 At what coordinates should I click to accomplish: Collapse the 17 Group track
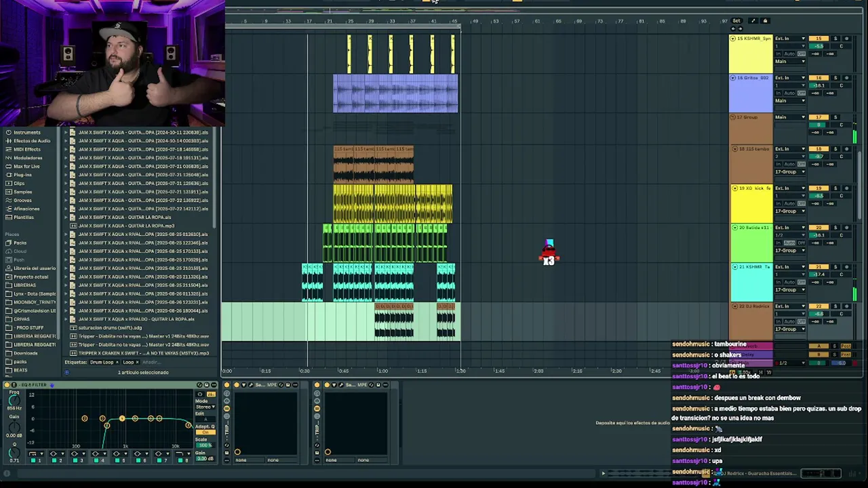click(x=732, y=117)
